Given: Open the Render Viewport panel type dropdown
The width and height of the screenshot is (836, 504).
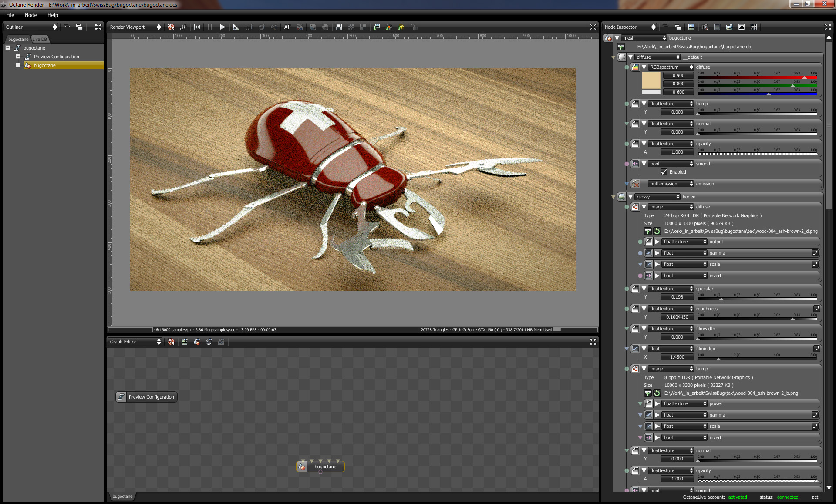Looking at the screenshot, I should tap(135, 27).
